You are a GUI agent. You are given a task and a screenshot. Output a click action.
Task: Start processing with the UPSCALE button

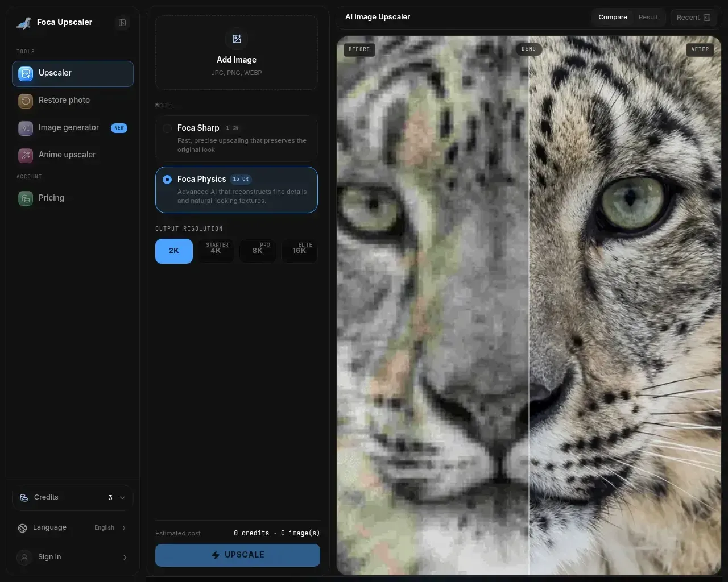pos(238,555)
